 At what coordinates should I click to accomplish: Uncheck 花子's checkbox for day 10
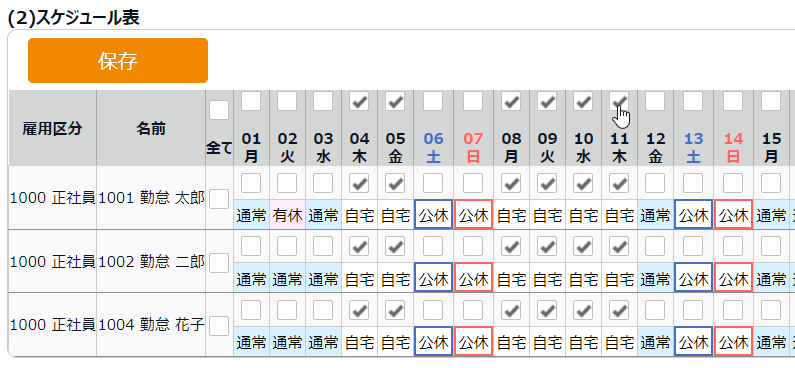coord(583,310)
